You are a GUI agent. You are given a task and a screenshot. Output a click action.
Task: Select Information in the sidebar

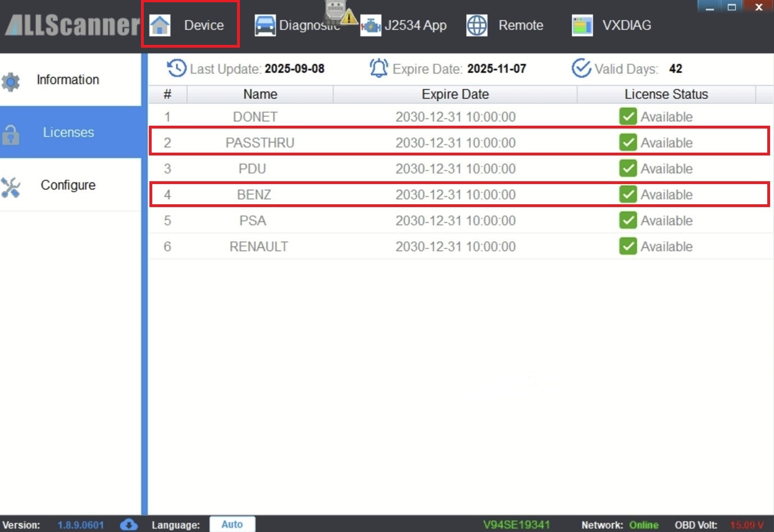click(70, 80)
